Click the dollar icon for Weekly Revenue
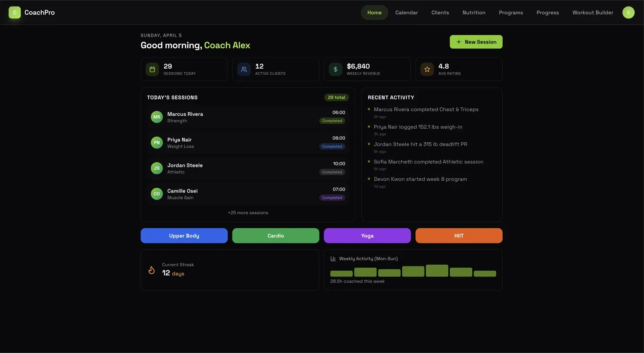The width and height of the screenshot is (644, 353). 335,69
